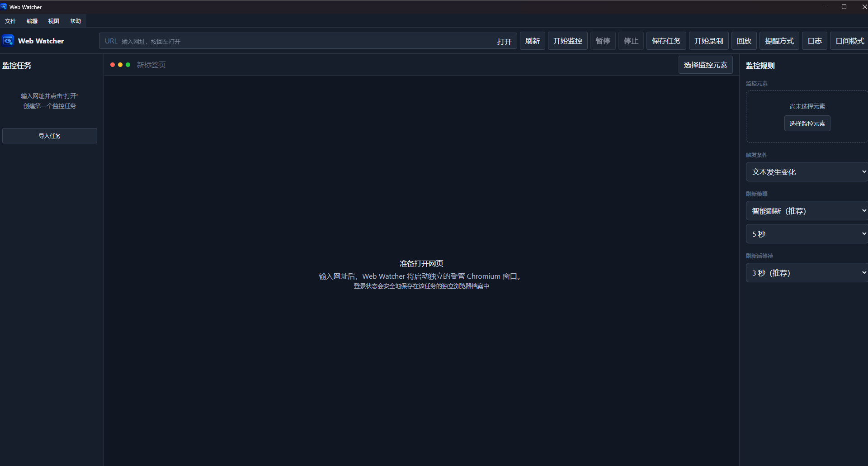This screenshot has height=466, width=868.
Task: Expand the 智能刷新 (推荐) refresh strategy dropdown
Action: tap(807, 211)
